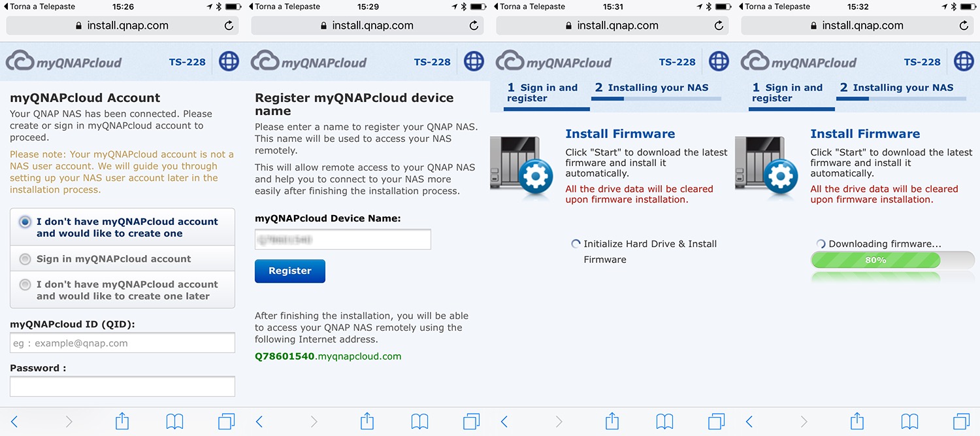
Task: Open bookmarks on the 15:32 screen
Action: (909, 422)
